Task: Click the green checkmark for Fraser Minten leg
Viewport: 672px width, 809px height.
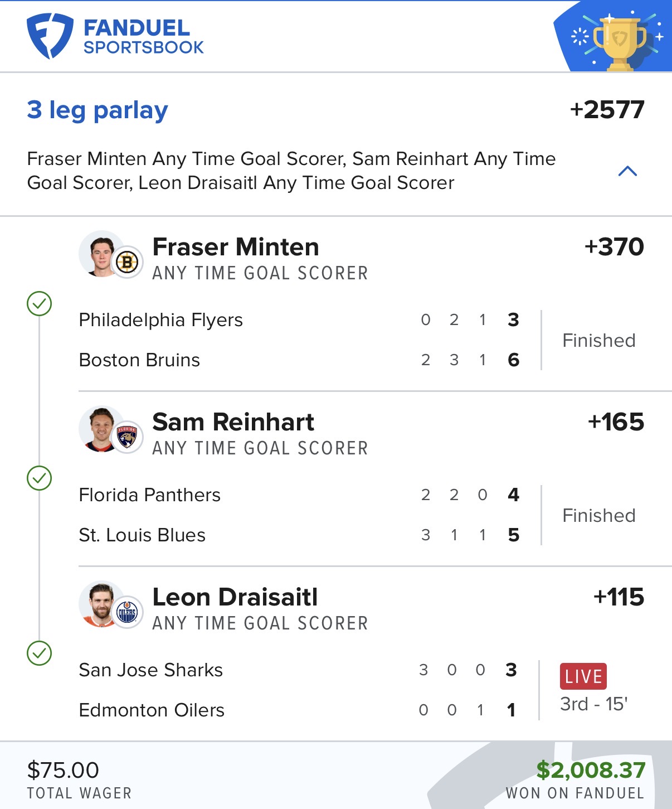Action: point(40,304)
